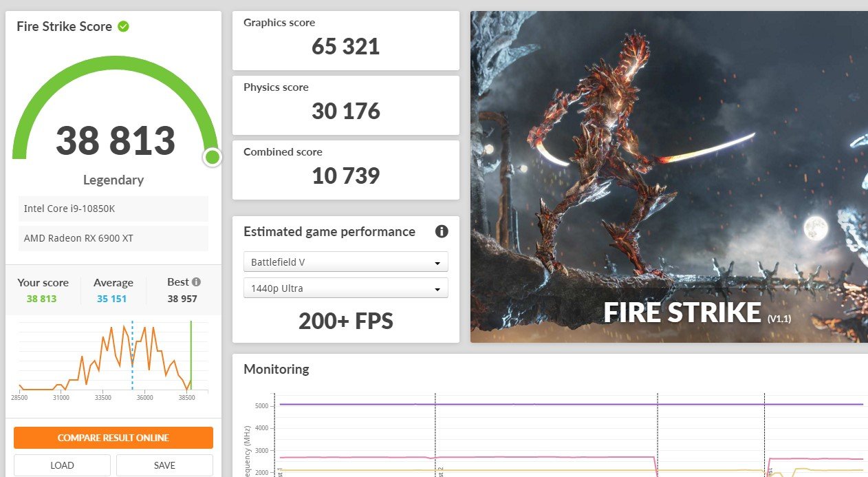868x477 pixels.
Task: Click the Legendary rating label
Action: [113, 180]
